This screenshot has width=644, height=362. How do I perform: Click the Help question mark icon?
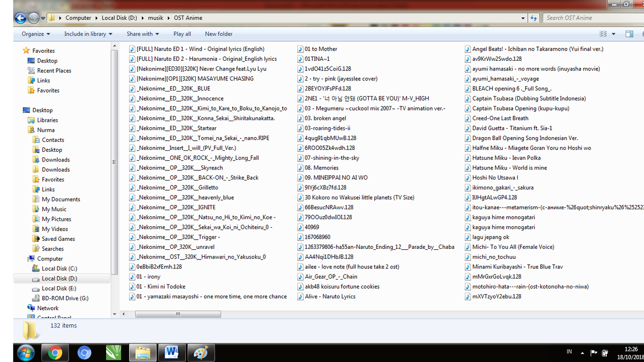tap(643, 34)
